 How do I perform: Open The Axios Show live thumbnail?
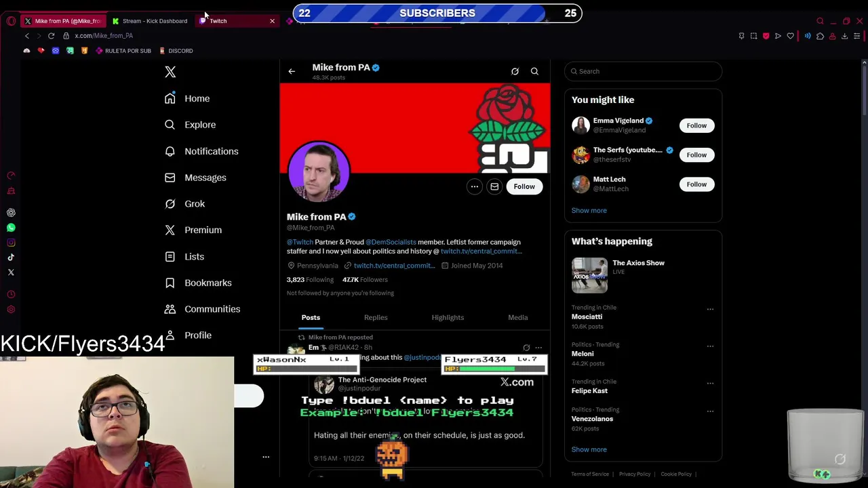pos(589,275)
